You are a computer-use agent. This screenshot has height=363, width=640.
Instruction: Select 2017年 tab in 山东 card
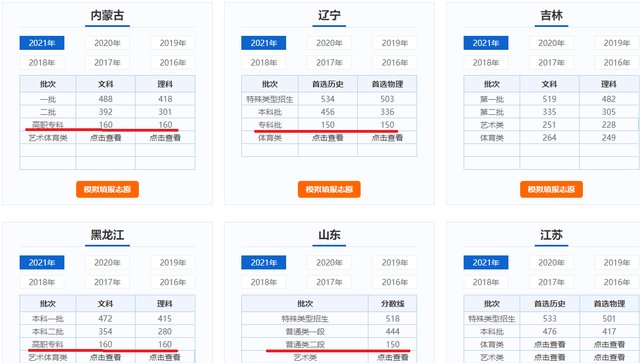pos(329,282)
